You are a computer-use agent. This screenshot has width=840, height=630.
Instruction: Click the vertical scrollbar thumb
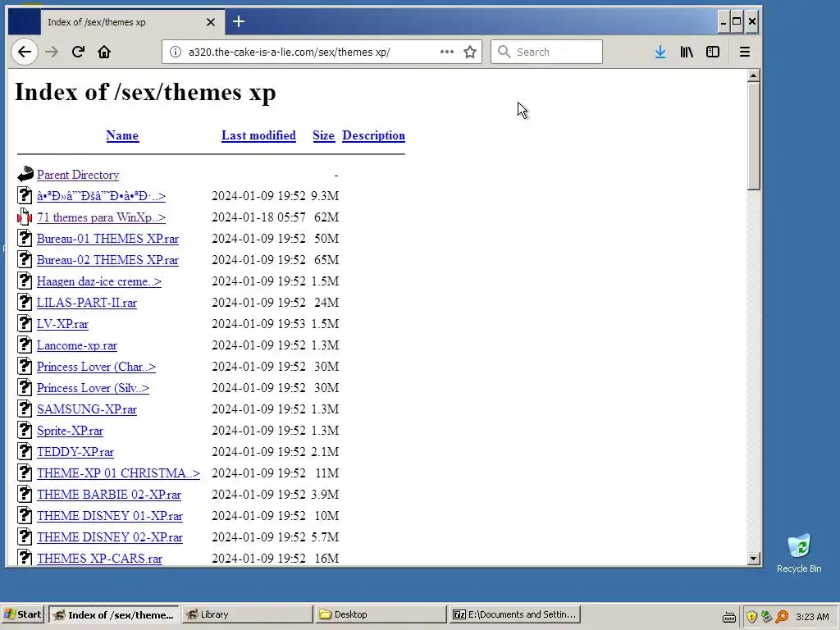click(x=753, y=136)
